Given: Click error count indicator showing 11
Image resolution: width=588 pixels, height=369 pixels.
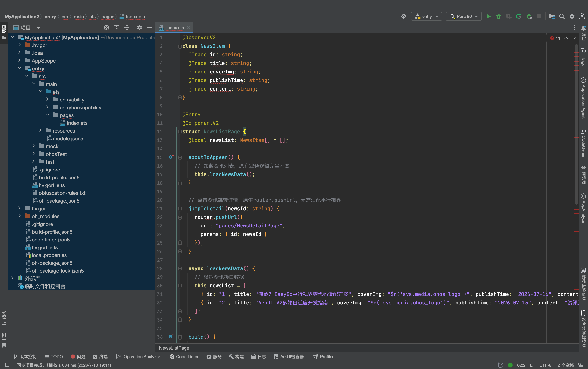Looking at the screenshot, I should coord(556,38).
